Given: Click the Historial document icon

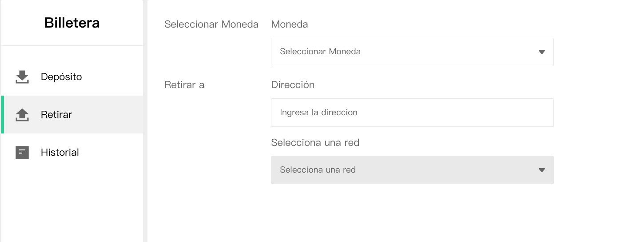Looking at the screenshot, I should click(x=22, y=153).
